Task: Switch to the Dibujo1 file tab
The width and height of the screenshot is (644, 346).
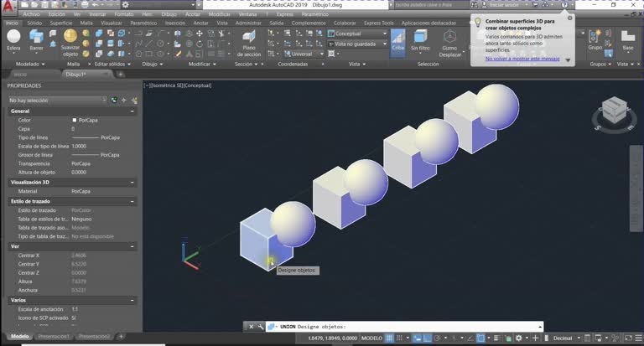Action: 76,75
